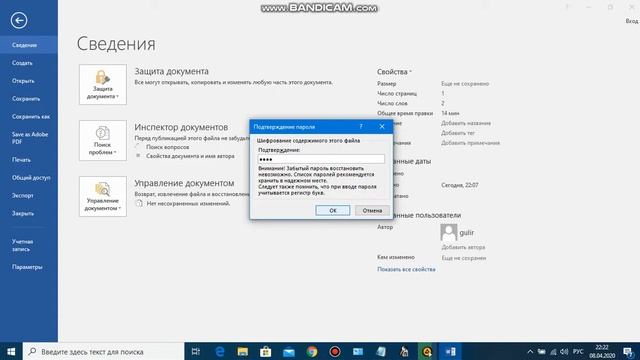Click Добавить автора field
640x360 pixels.
pyautogui.click(x=463, y=247)
